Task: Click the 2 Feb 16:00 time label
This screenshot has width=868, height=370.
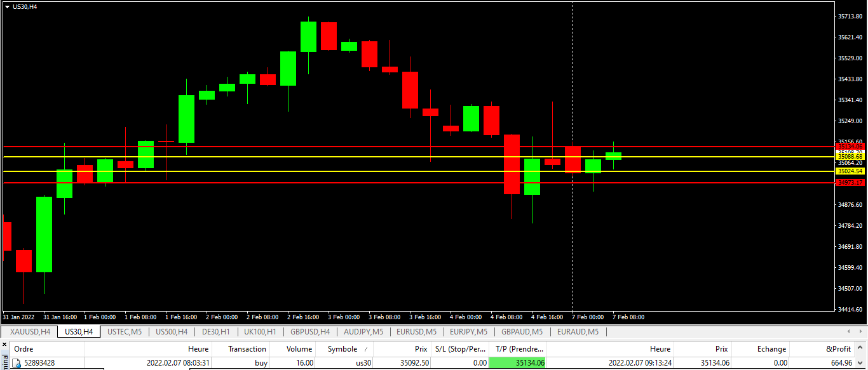Action: (303, 317)
